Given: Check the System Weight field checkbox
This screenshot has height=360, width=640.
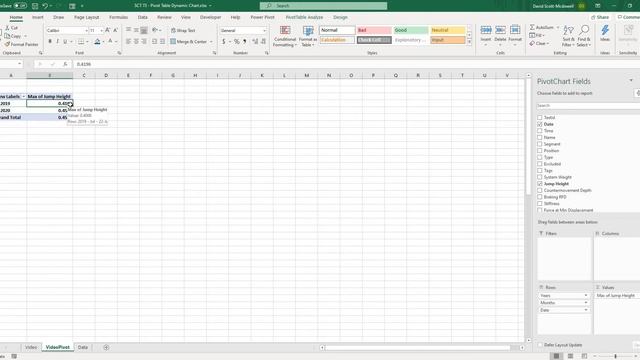Looking at the screenshot, I should point(540,177).
